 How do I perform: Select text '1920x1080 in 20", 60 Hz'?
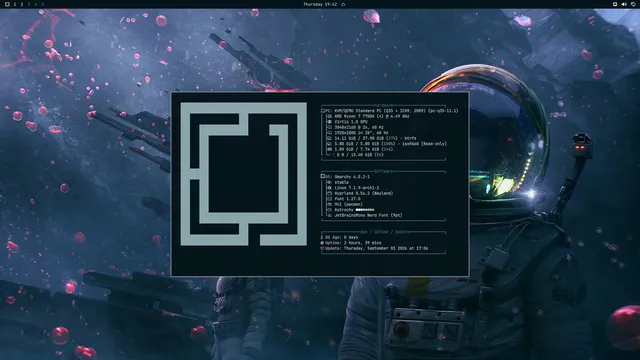point(361,133)
